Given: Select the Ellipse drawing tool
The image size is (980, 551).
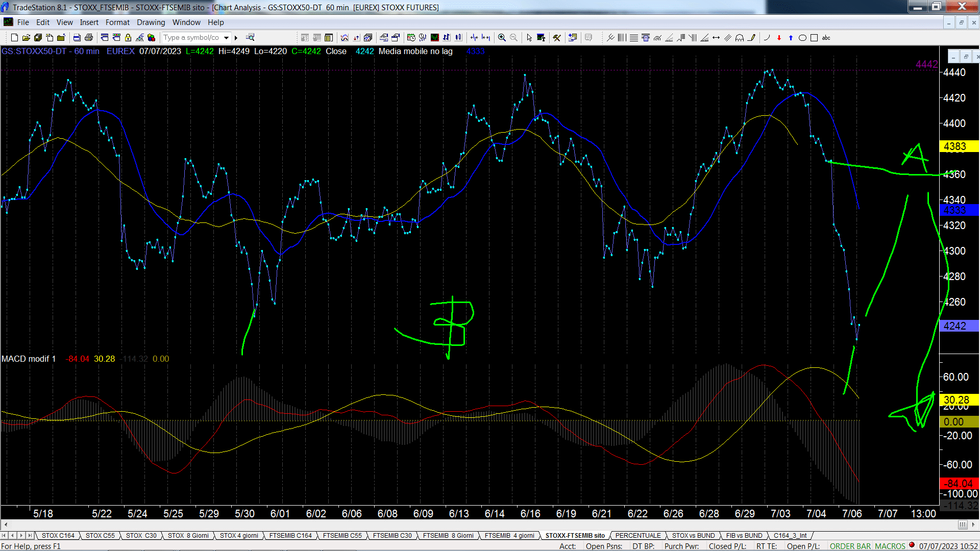Looking at the screenshot, I should [x=802, y=38].
